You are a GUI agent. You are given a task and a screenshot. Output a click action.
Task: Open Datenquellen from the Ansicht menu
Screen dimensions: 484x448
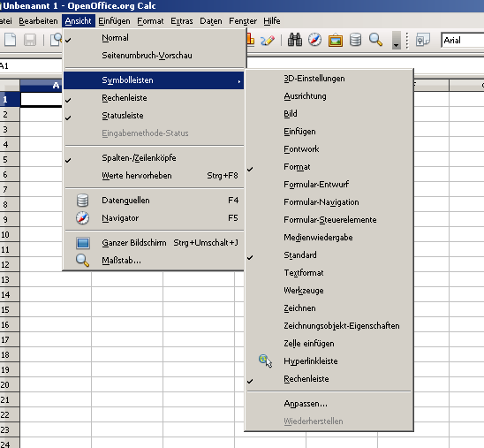(154, 201)
